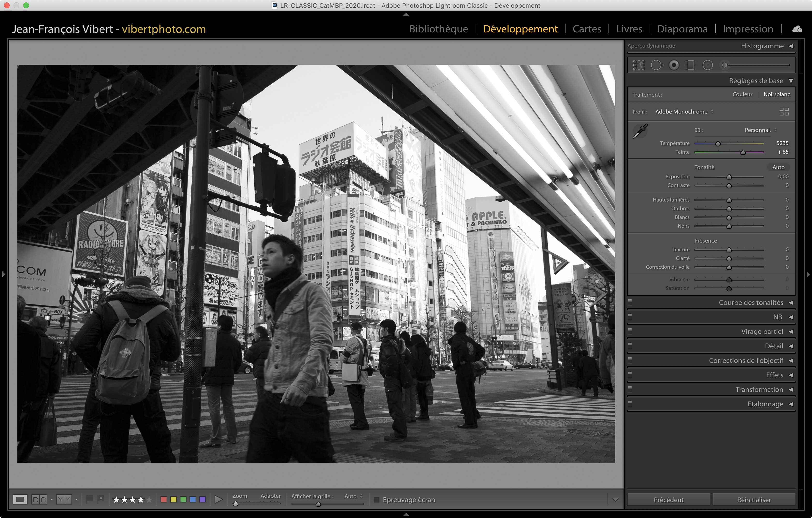Select the Red eye correction tool
Image resolution: width=812 pixels, height=518 pixels.
coord(674,65)
